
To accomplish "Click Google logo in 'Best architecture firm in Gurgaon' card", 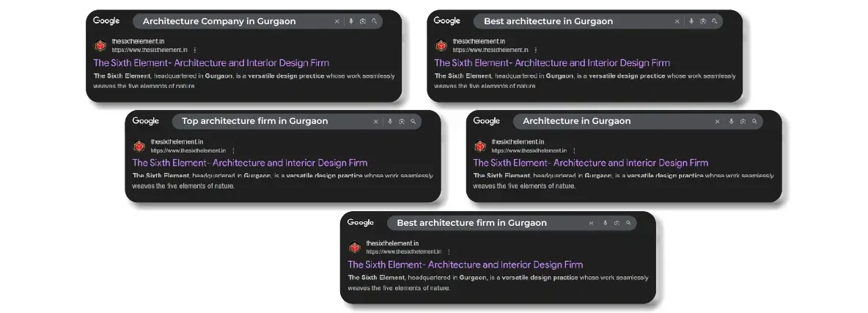I will [x=361, y=223].
